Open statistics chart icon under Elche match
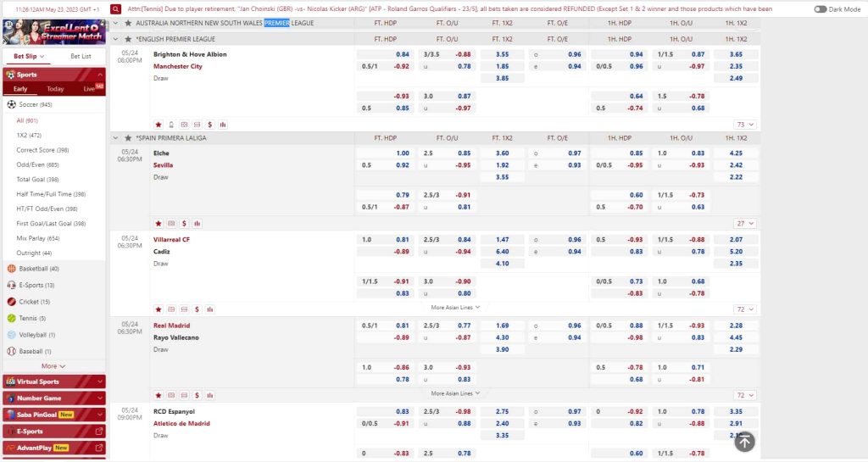The image size is (868, 462). tap(197, 224)
